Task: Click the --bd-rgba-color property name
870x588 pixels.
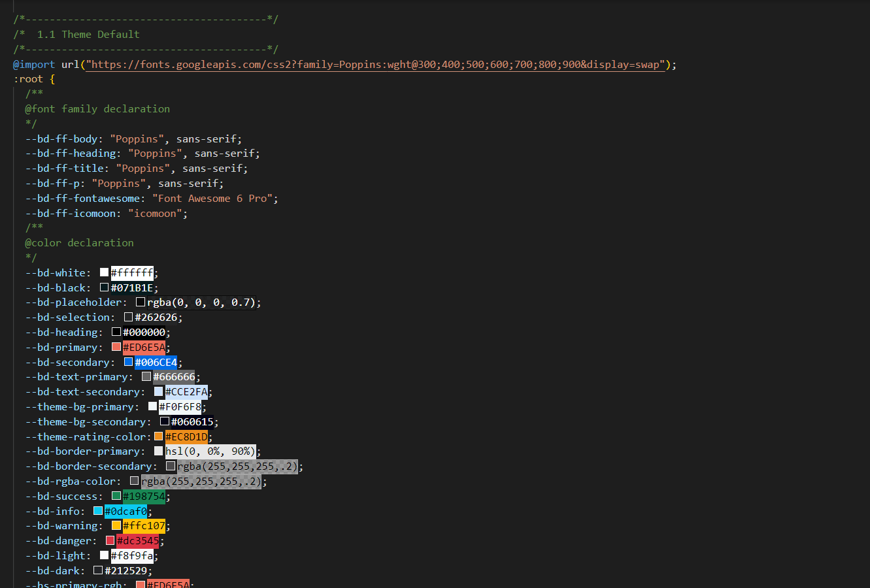Action: [71, 481]
